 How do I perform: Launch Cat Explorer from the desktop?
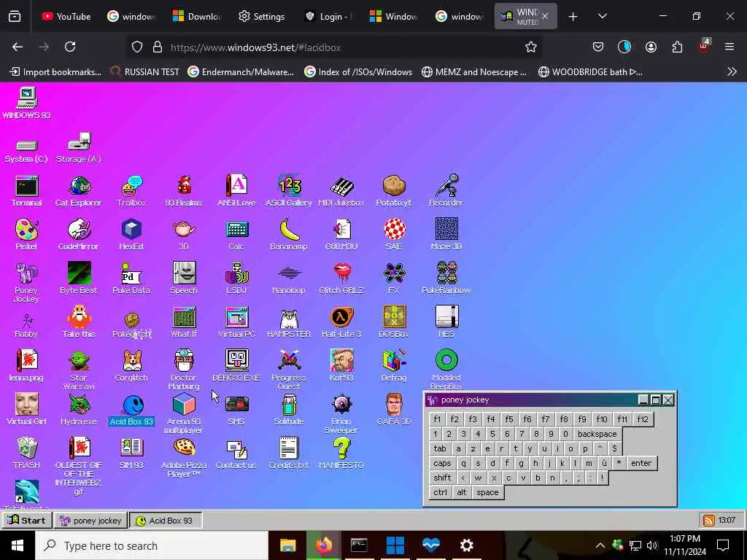79,190
